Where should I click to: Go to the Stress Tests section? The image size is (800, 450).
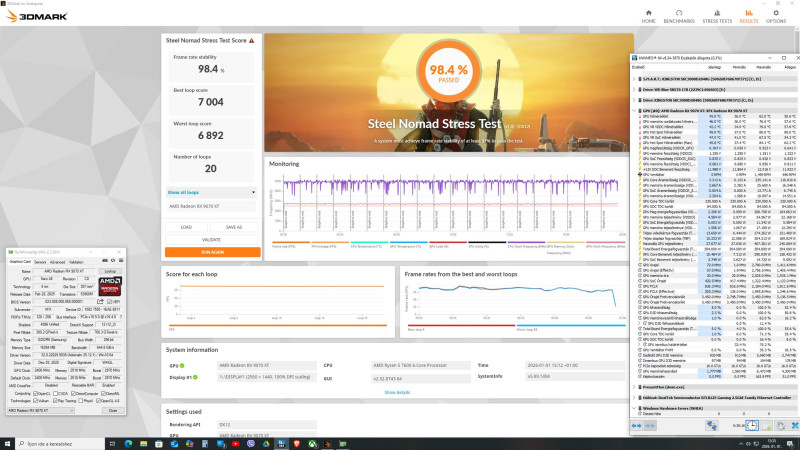(x=717, y=16)
